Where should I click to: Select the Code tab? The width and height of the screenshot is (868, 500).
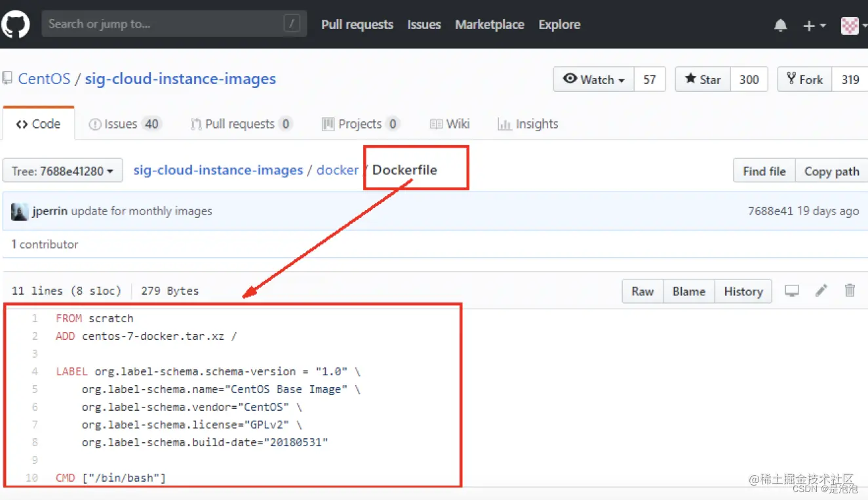pyautogui.click(x=38, y=124)
